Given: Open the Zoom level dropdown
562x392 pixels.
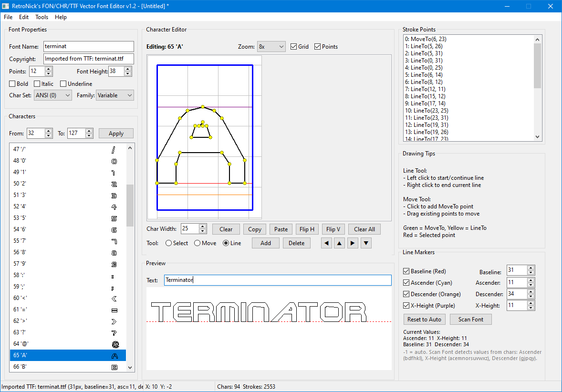Looking at the screenshot, I should [271, 47].
